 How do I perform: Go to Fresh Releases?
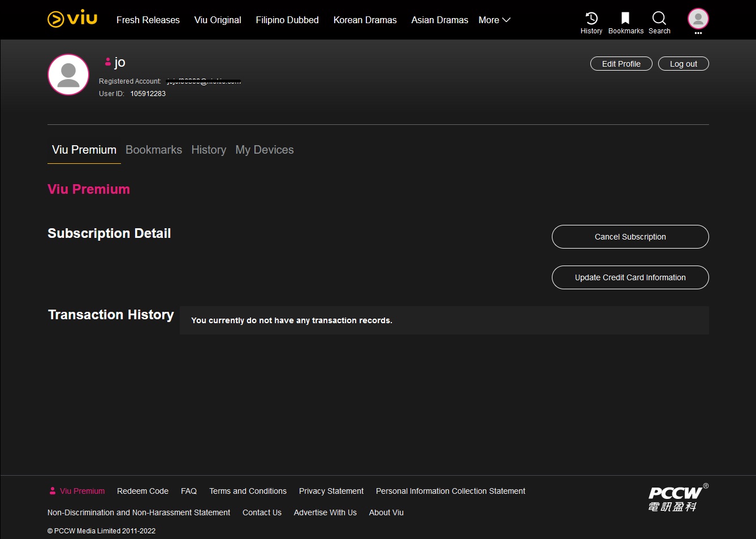148,20
